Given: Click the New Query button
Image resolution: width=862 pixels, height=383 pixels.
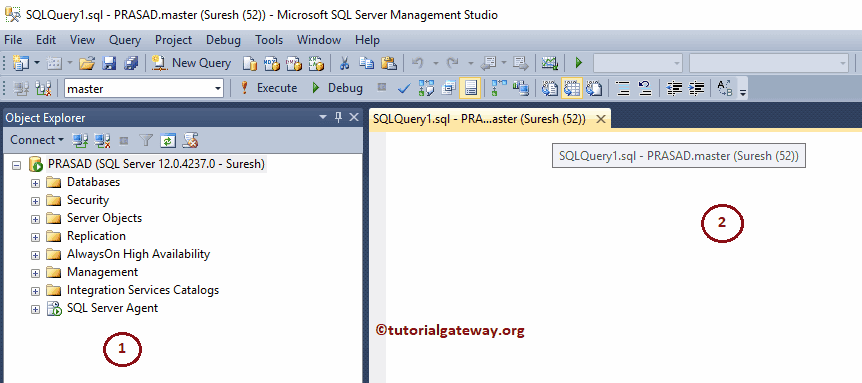Looking at the screenshot, I should (x=191, y=63).
